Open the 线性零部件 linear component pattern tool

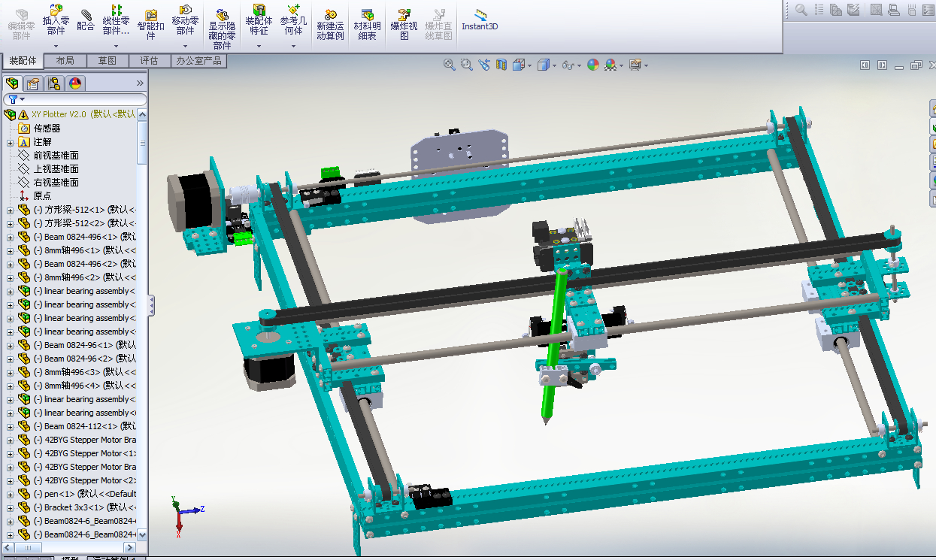(115, 20)
